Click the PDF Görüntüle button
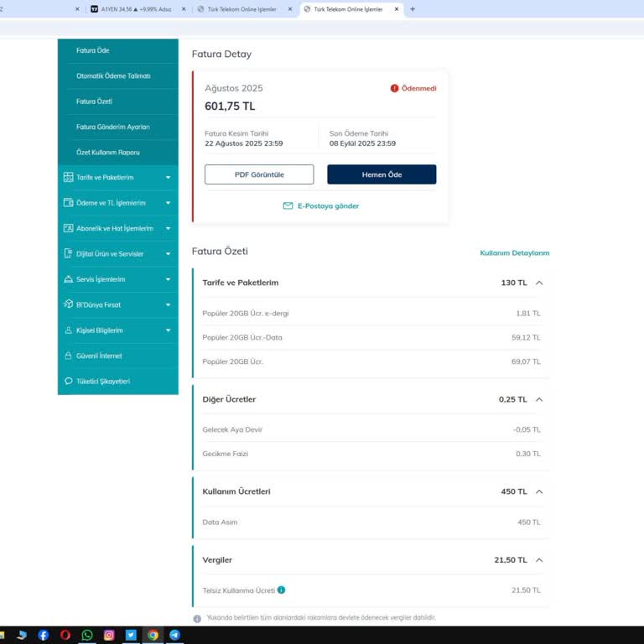The width and height of the screenshot is (644, 644). [259, 174]
